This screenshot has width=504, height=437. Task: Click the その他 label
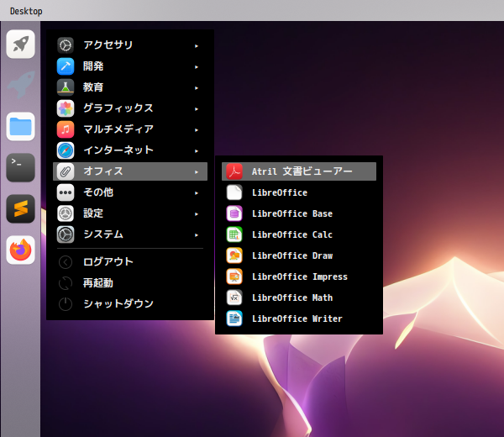pos(98,192)
